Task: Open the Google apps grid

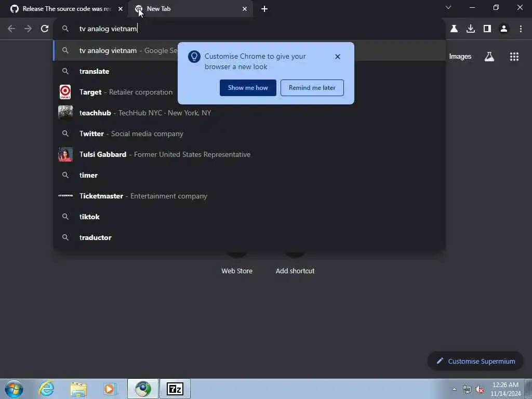Action: coord(514,56)
